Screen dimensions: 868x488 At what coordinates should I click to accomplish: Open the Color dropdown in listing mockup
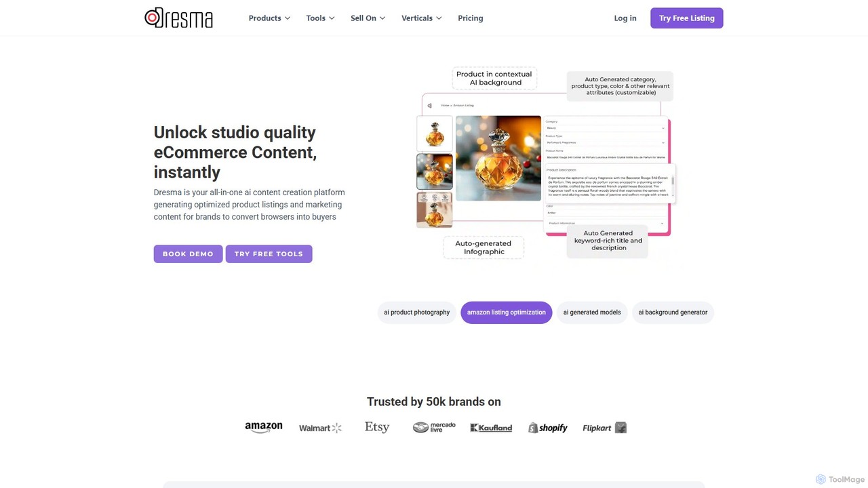pyautogui.click(x=606, y=212)
